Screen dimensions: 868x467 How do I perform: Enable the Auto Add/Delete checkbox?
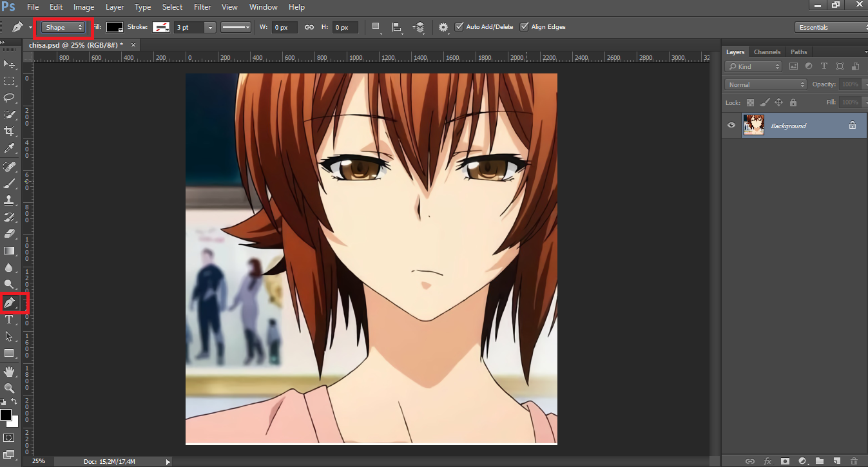pos(459,26)
